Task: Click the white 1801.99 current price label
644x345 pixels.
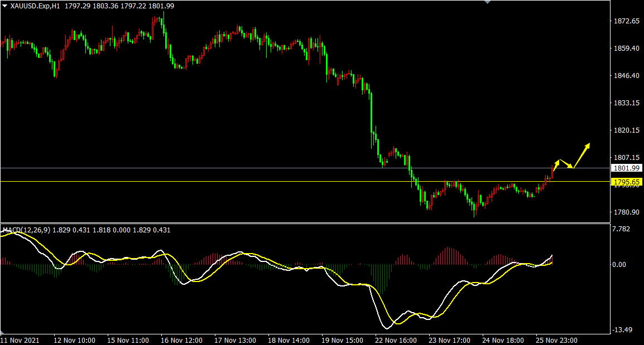Action: tap(626, 168)
